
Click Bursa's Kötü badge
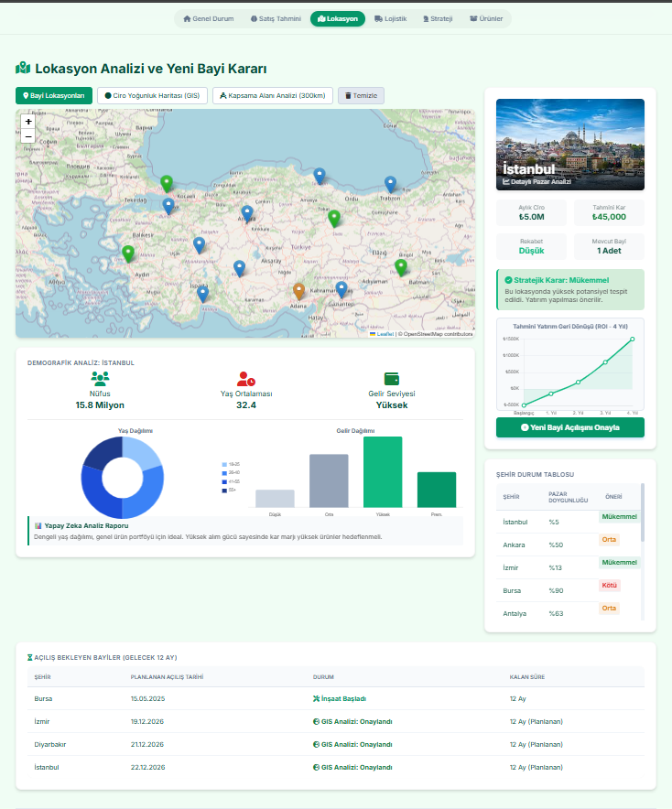(x=609, y=586)
